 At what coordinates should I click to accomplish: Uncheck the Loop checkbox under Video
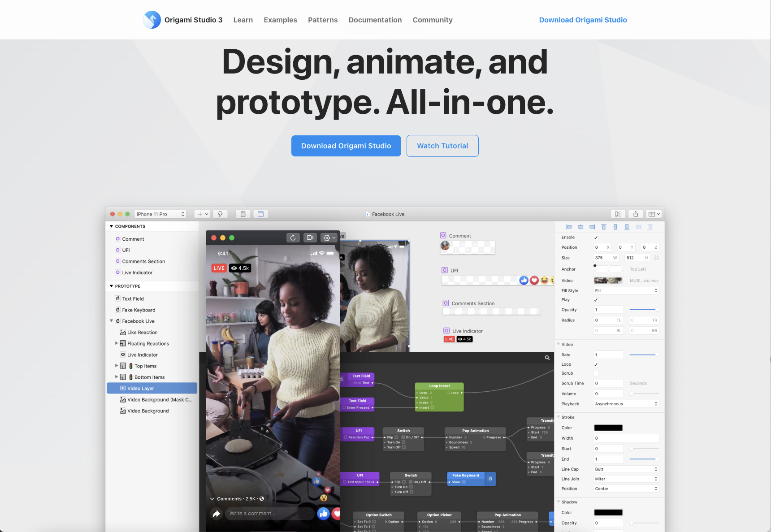tap(596, 364)
